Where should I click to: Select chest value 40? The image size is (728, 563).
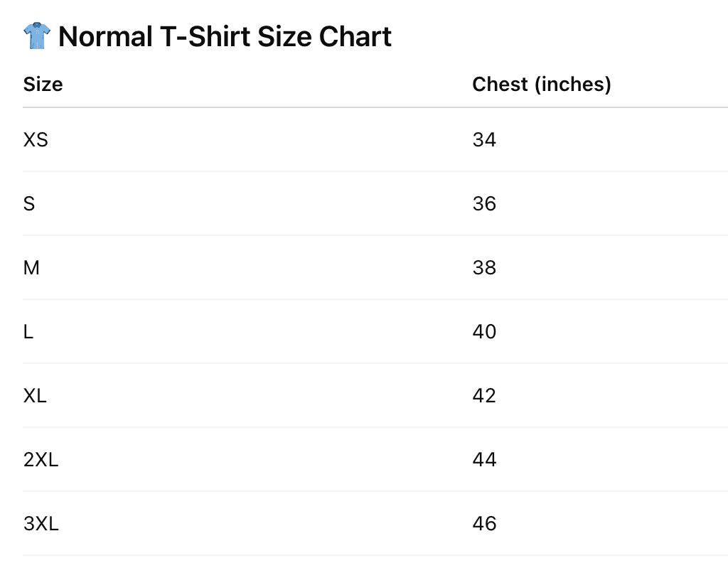click(484, 332)
